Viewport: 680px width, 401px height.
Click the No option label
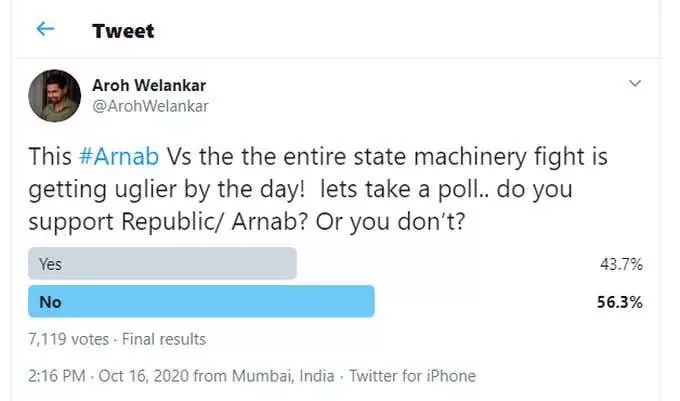click(50, 302)
